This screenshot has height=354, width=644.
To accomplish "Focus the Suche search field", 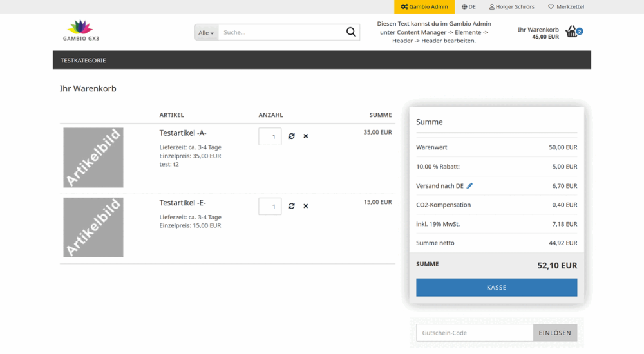I will tap(281, 32).
